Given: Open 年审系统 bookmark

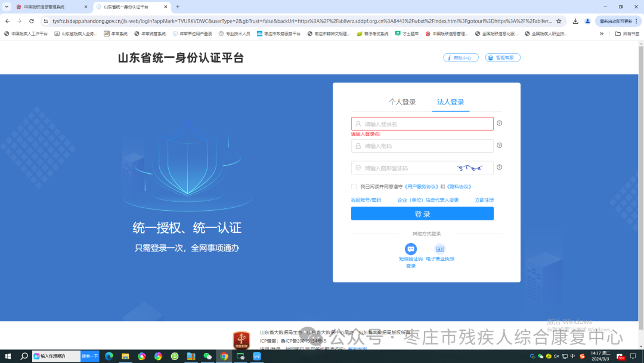Looking at the screenshot, I should click(116, 33).
